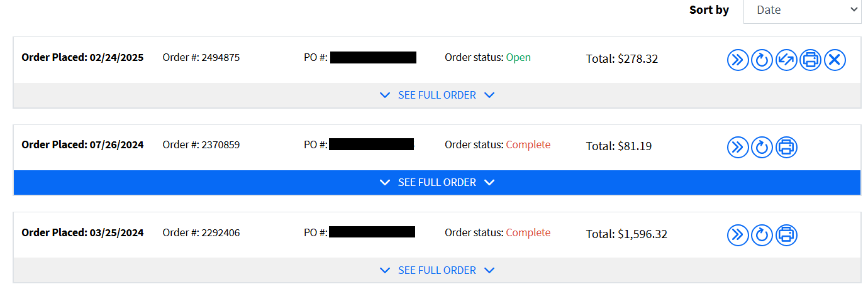Viewport: 868px width, 294px height.
Task: Click double-arrow forward icon for order 2370859
Action: 737,148
